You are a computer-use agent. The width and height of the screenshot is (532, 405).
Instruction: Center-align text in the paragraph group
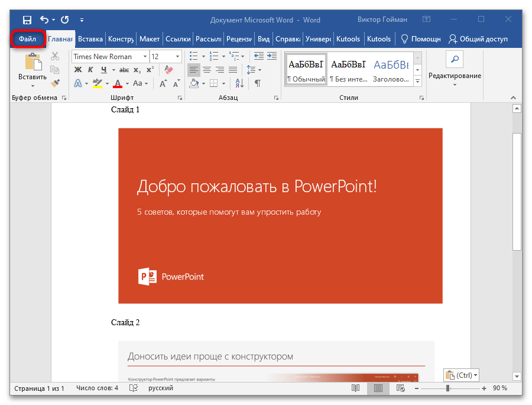click(206, 70)
